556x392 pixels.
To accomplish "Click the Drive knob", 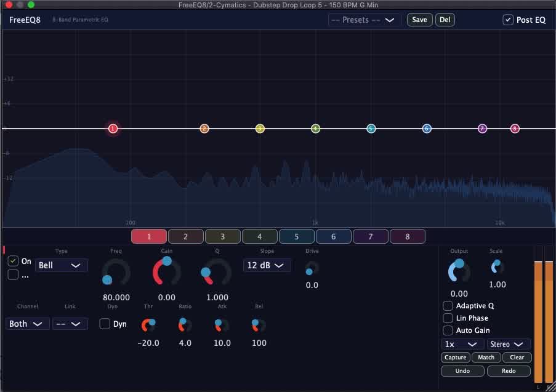I will [312, 268].
